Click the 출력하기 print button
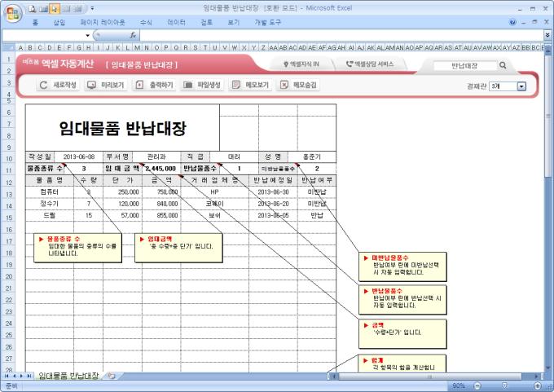The width and height of the screenshot is (554, 392). 154,86
